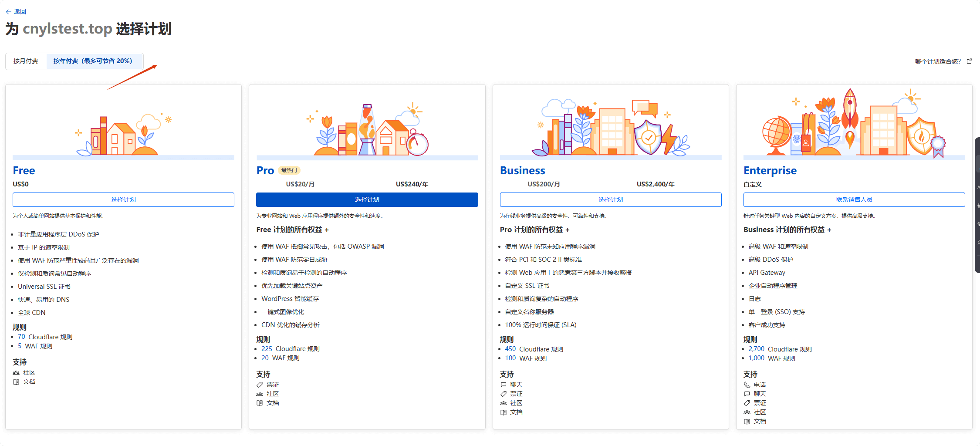Click the 最热门 badge next to Pro

click(289, 170)
